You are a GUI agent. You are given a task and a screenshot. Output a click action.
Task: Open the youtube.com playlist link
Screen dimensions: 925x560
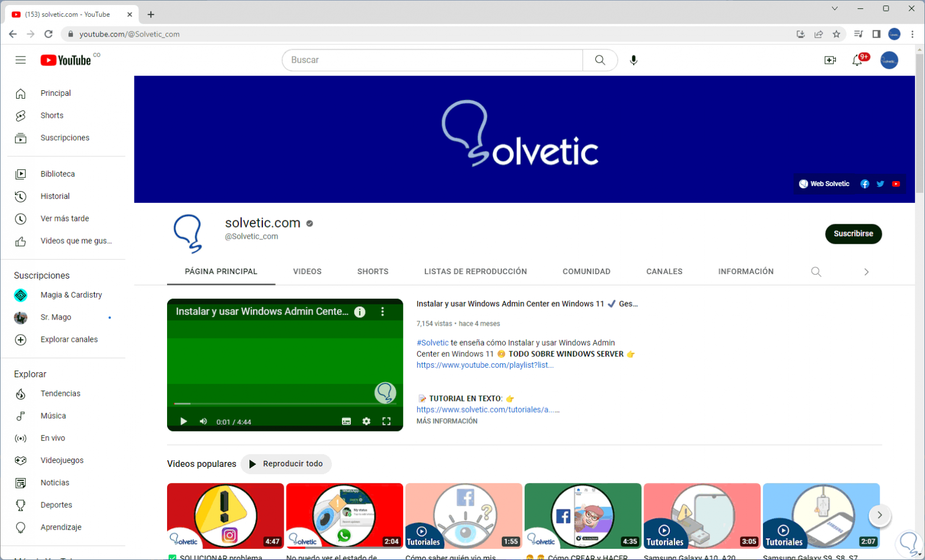point(485,365)
